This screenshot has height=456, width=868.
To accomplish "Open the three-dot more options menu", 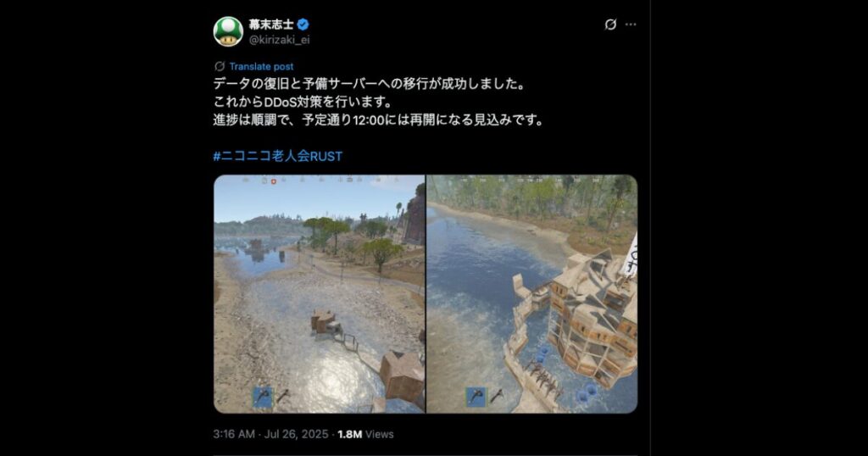I will pos(631,25).
